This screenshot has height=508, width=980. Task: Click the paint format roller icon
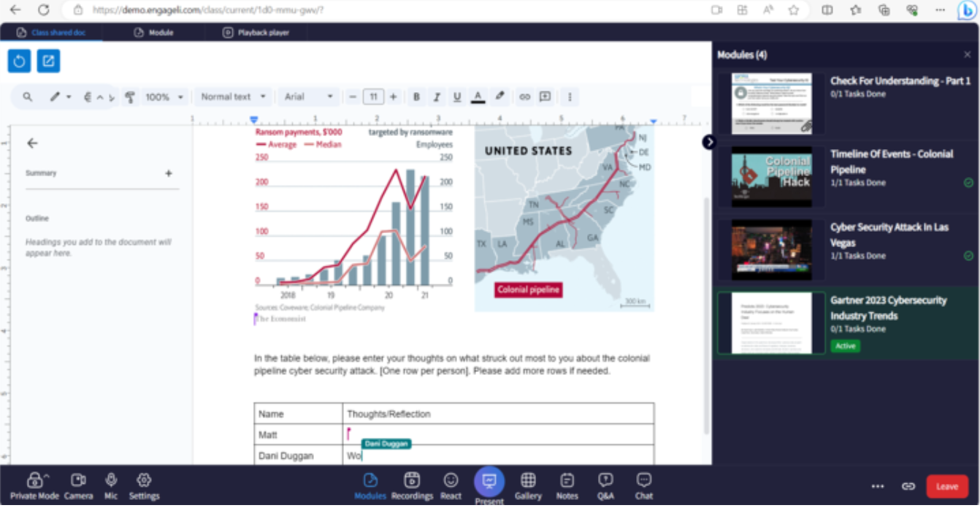130,96
